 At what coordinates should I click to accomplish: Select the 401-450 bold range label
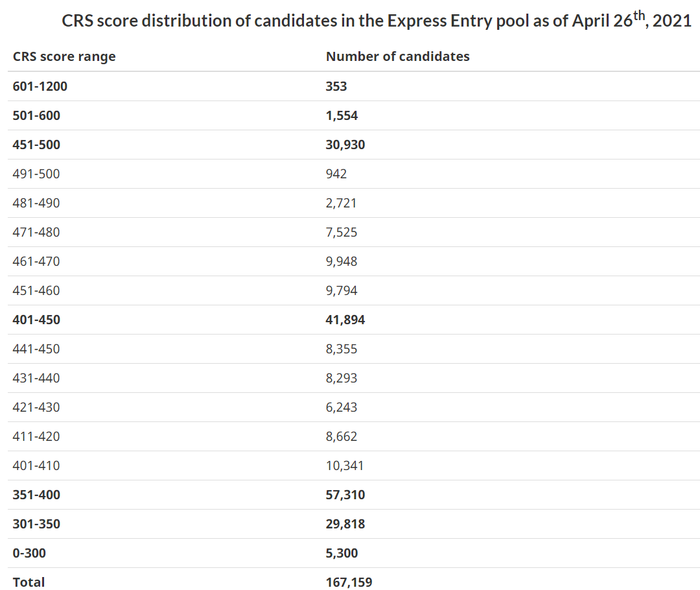tap(36, 320)
